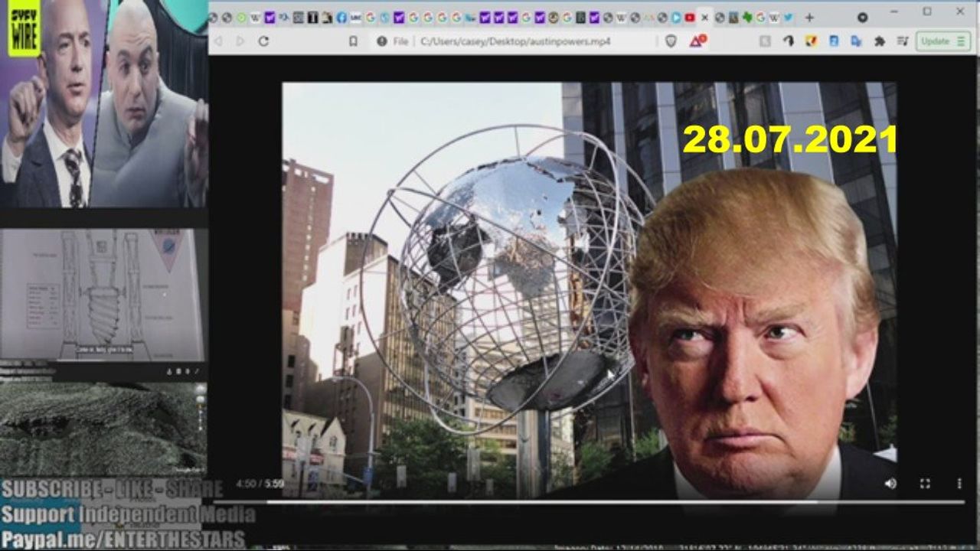Image resolution: width=980 pixels, height=551 pixels.
Task: Toggle fullscreen mode on the video player
Action: click(925, 484)
